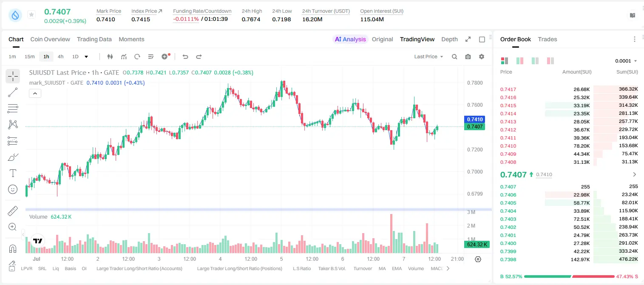644x285 pixels.
Task: Switch to the Trades tab
Action: pyautogui.click(x=548, y=39)
